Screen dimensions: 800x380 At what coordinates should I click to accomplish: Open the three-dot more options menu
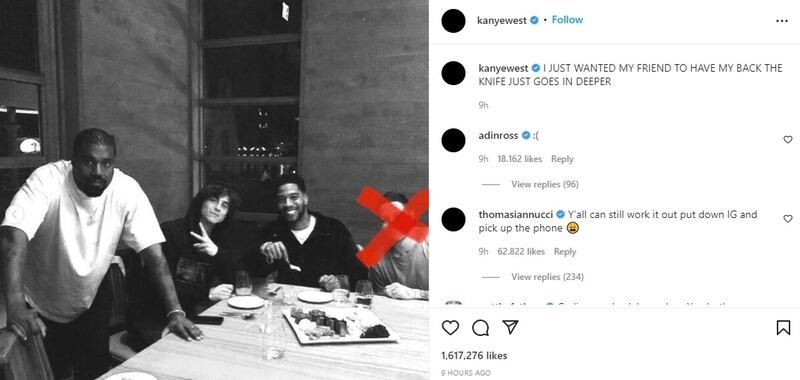coord(782,21)
